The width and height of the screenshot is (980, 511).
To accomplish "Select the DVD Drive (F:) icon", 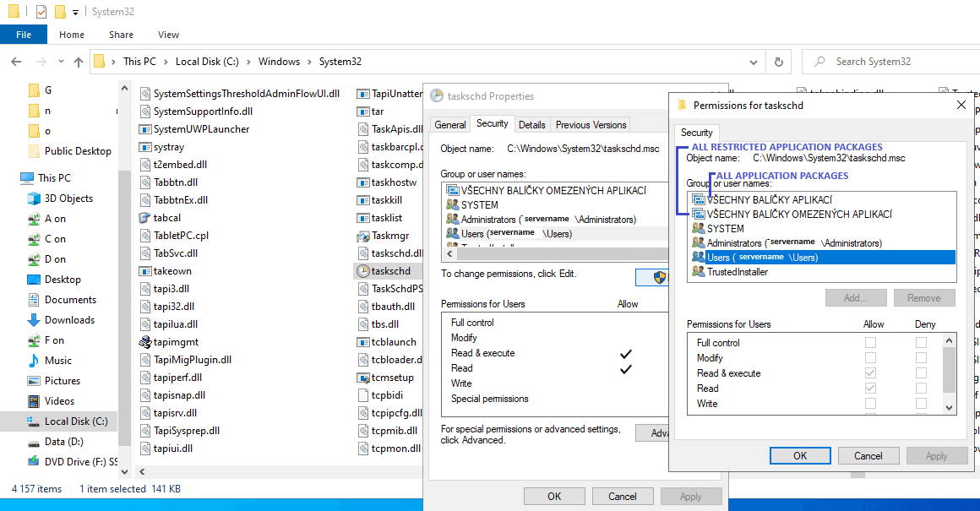I will pos(34,462).
